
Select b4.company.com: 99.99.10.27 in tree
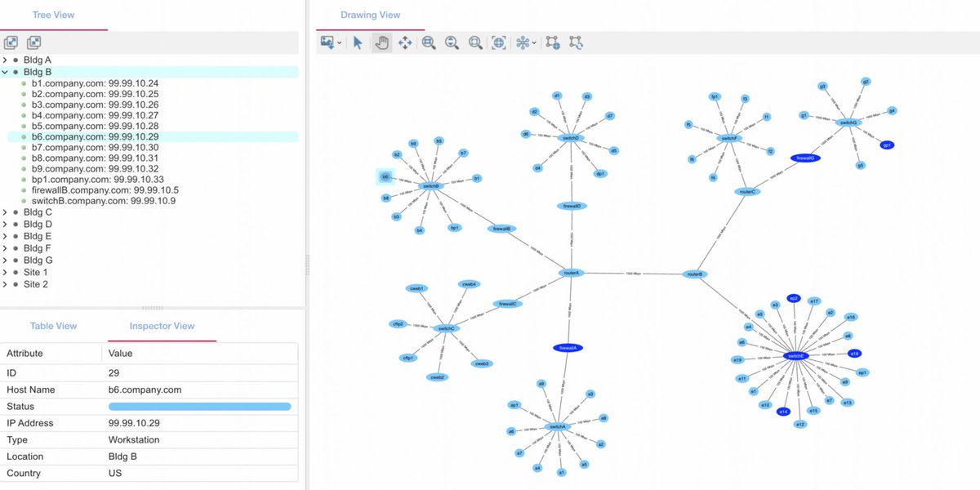tap(95, 115)
